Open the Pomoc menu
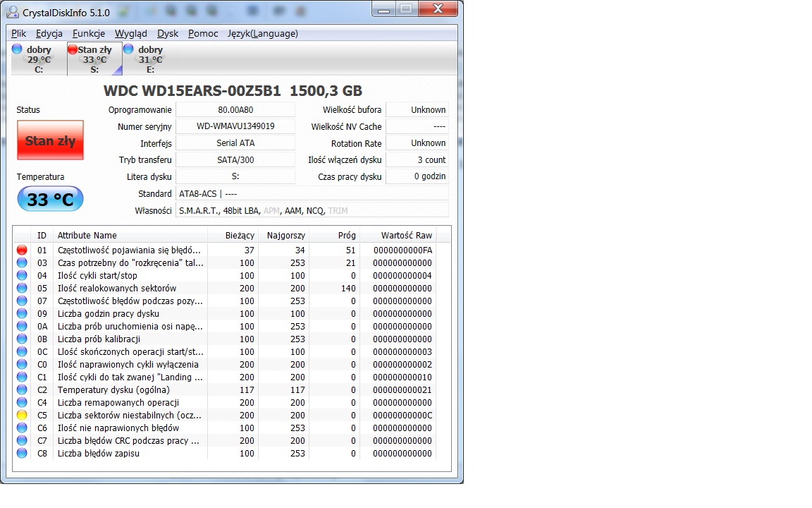 [x=203, y=33]
